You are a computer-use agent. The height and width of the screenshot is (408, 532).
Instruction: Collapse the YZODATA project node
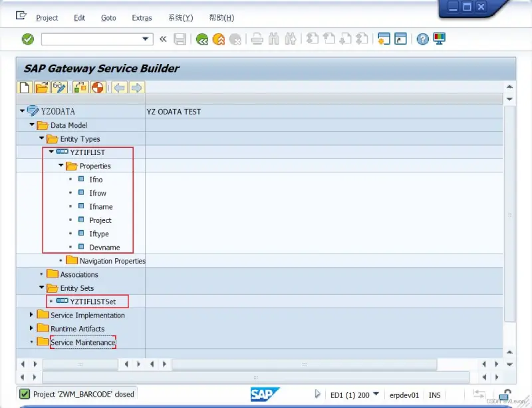22,110
